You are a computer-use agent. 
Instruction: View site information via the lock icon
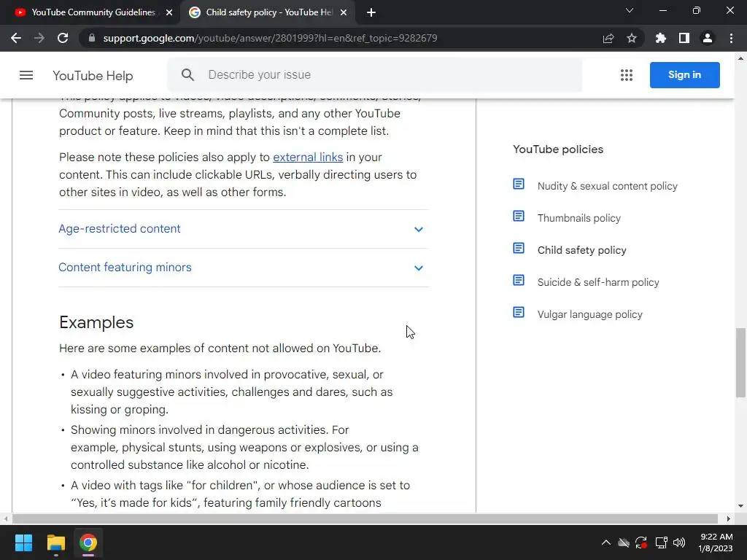(x=92, y=38)
